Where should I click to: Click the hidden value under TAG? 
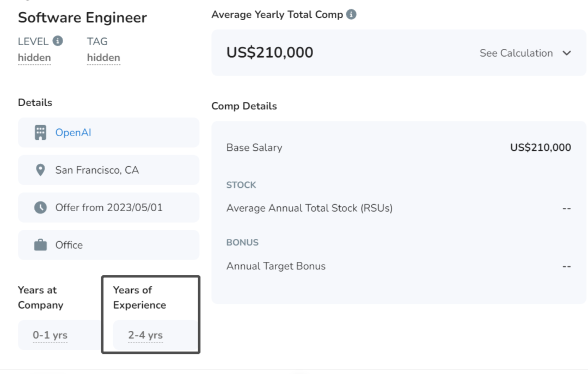[103, 58]
